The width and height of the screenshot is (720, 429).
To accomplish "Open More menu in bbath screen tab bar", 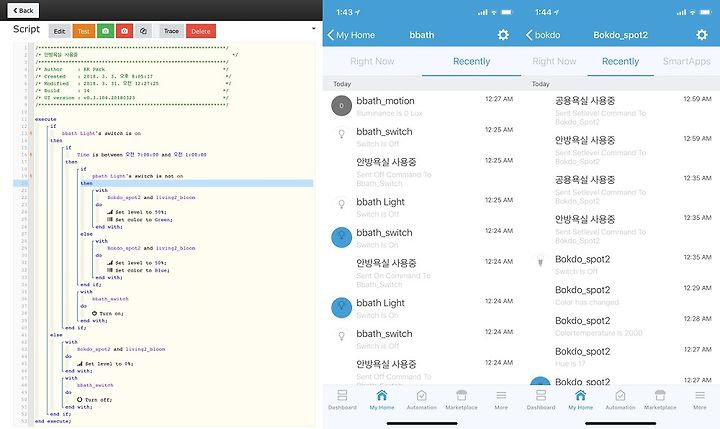I will [x=501, y=400].
